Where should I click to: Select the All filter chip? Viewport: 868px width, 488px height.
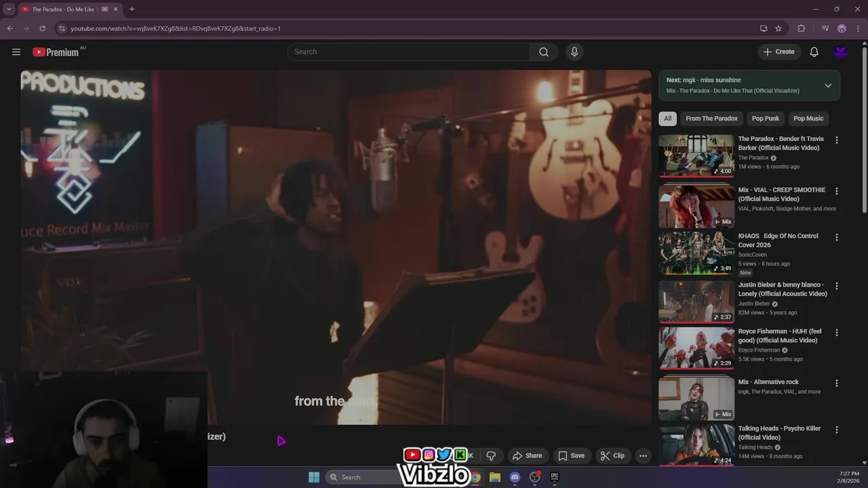(x=667, y=119)
